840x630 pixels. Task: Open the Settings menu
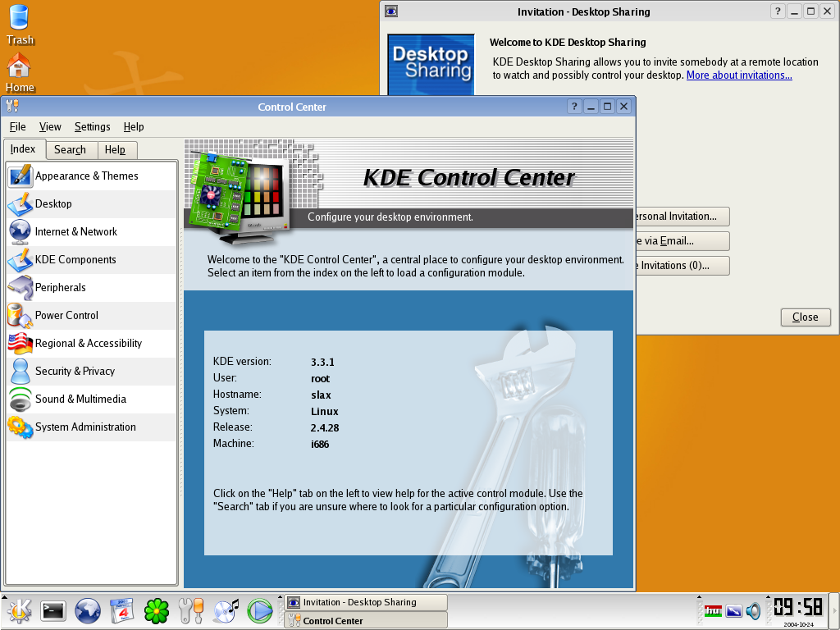[92, 127]
